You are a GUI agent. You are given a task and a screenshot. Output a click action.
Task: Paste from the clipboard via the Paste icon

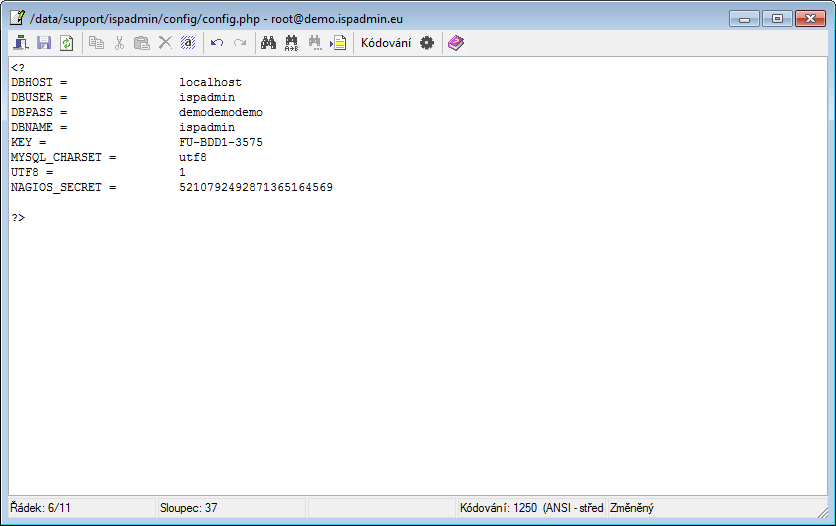coord(142,43)
